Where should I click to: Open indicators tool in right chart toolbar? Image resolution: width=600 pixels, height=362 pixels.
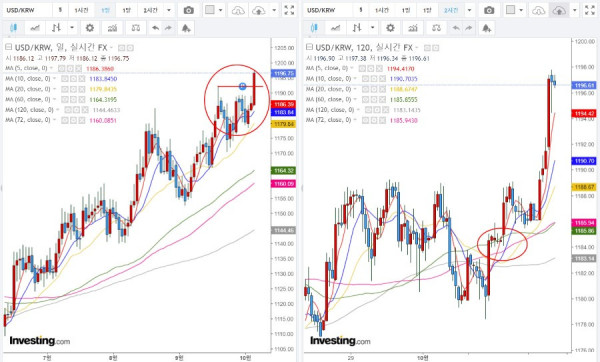(413, 28)
